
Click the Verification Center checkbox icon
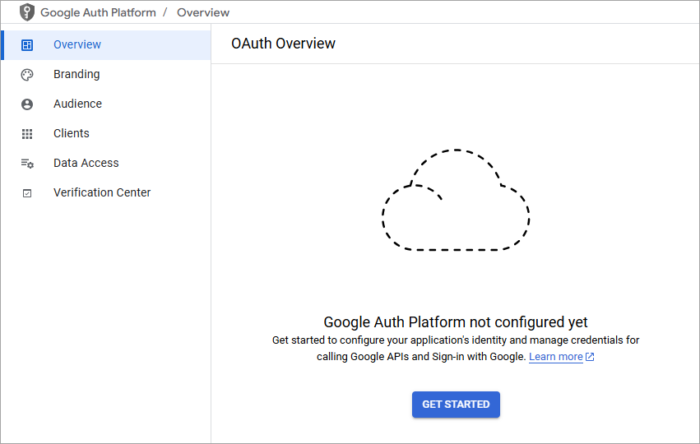[x=27, y=193]
